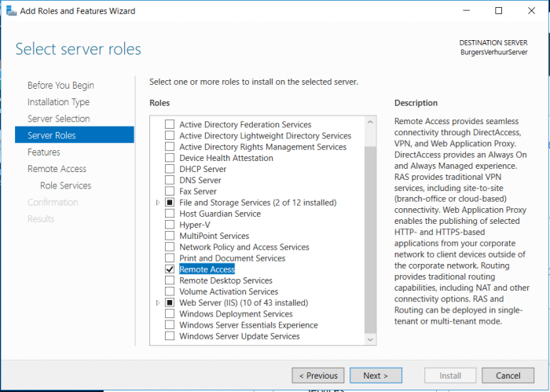Expand the File and Storage Services node

pos(158,203)
